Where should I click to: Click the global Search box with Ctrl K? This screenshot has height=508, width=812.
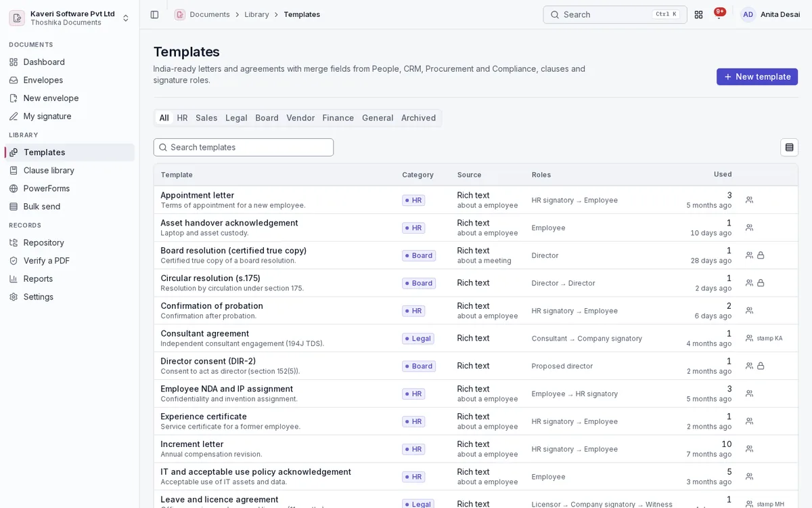[x=615, y=14]
